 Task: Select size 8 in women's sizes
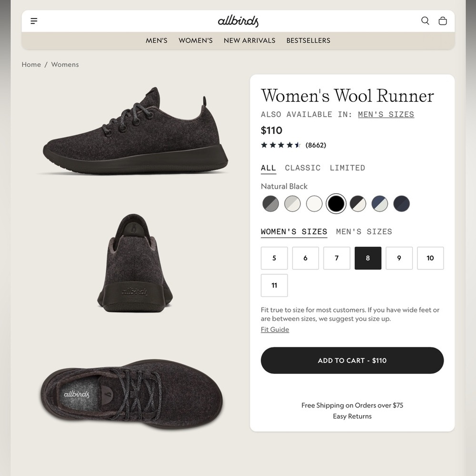(x=368, y=258)
